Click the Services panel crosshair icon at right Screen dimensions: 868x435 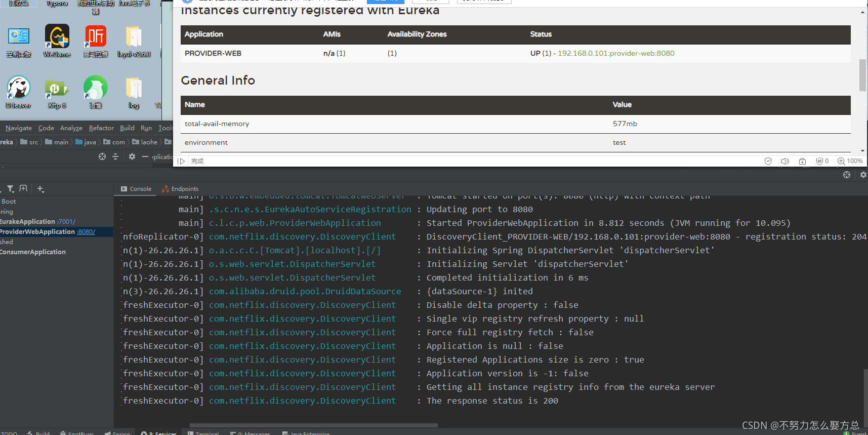tap(847, 175)
